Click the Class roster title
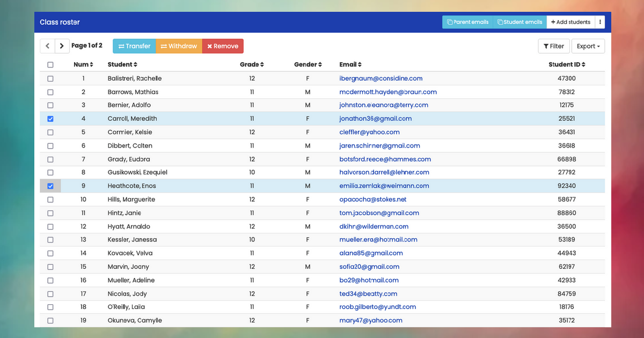 click(60, 22)
